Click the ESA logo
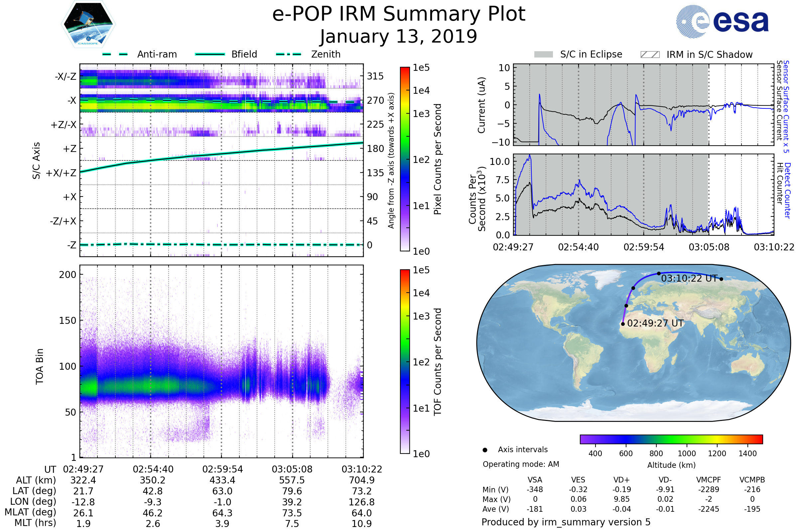Screen dimensions: 798x532 tap(723, 22)
